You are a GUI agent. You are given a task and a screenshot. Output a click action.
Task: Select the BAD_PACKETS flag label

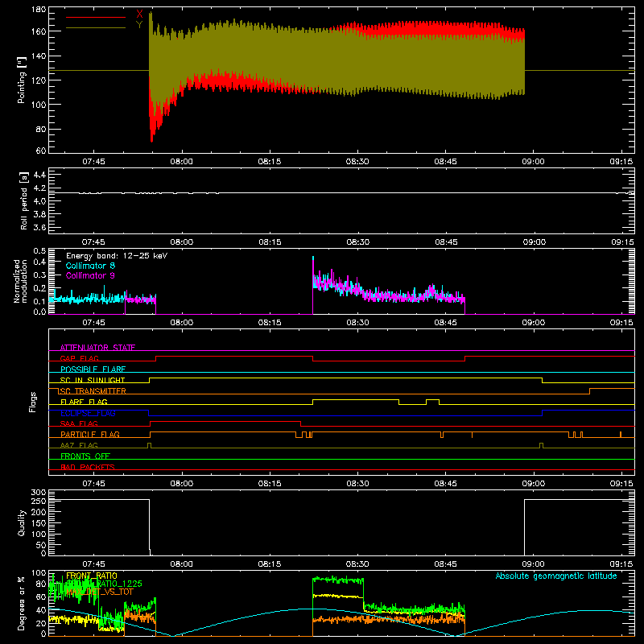[88, 467]
